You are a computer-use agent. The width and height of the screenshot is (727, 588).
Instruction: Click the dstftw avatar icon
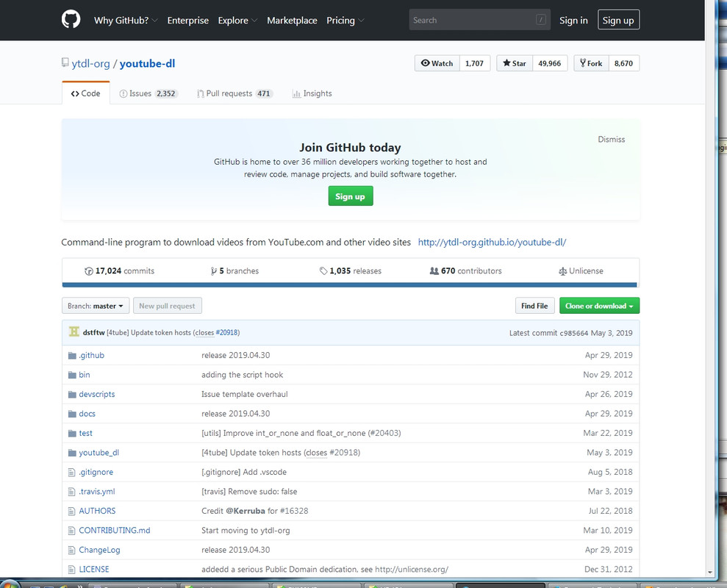click(74, 331)
